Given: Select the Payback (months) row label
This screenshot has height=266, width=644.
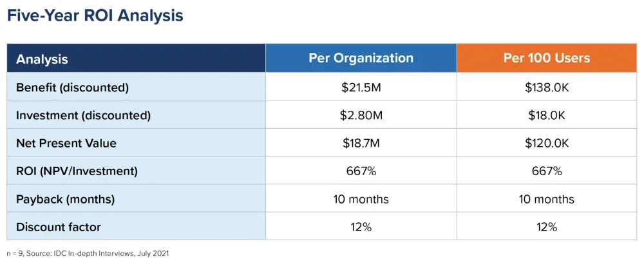Looking at the screenshot, I should [65, 199].
